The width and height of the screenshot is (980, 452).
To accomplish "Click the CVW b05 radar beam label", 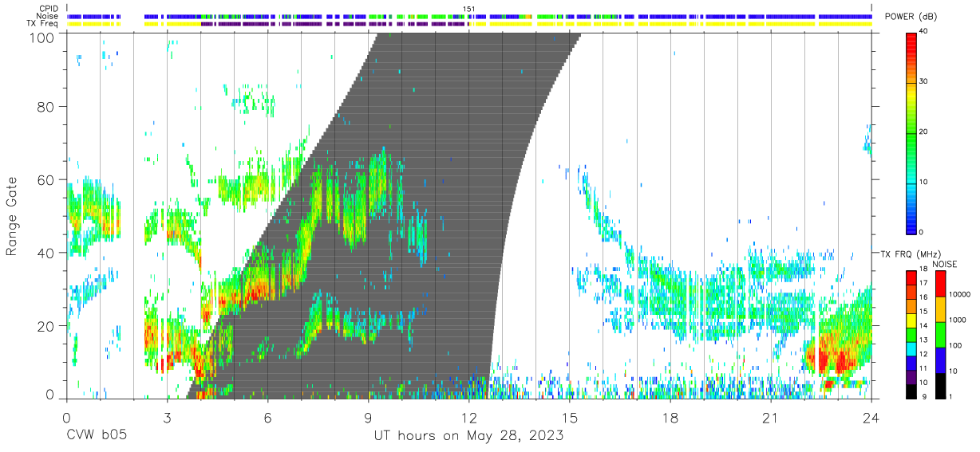I will 96,436.
